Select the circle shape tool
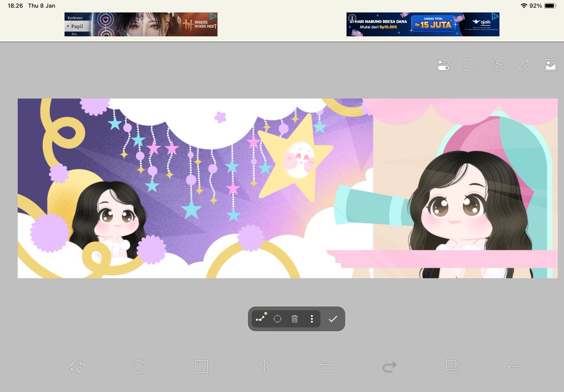The image size is (564, 392). 139,367
